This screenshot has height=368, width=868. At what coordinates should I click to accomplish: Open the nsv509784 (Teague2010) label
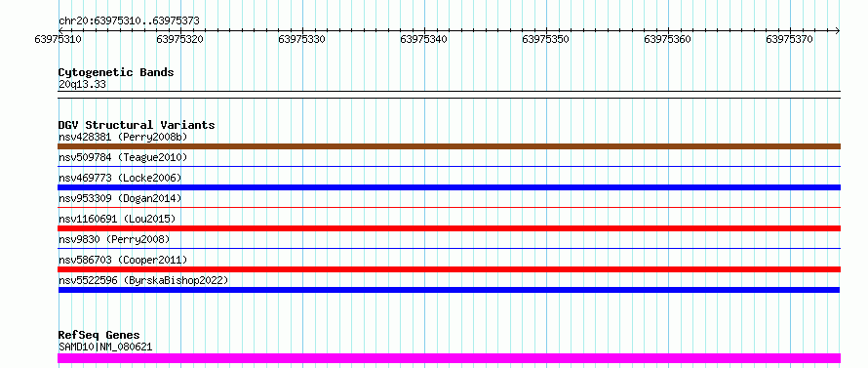click(123, 157)
